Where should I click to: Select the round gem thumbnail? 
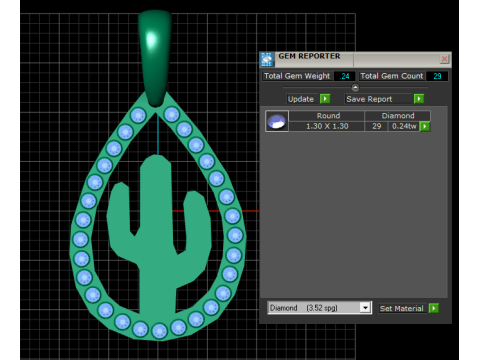(277, 121)
